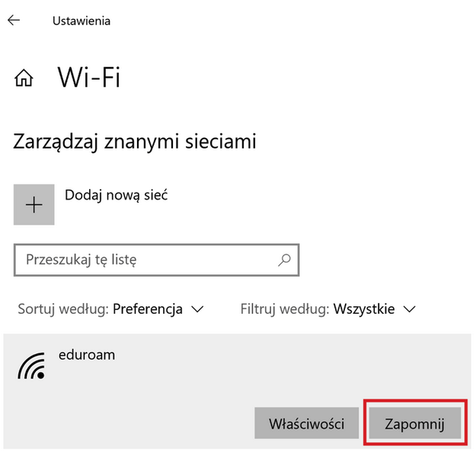This screenshot has width=476, height=454.
Task: Click the Wi-Fi page heading
Action: (89, 78)
